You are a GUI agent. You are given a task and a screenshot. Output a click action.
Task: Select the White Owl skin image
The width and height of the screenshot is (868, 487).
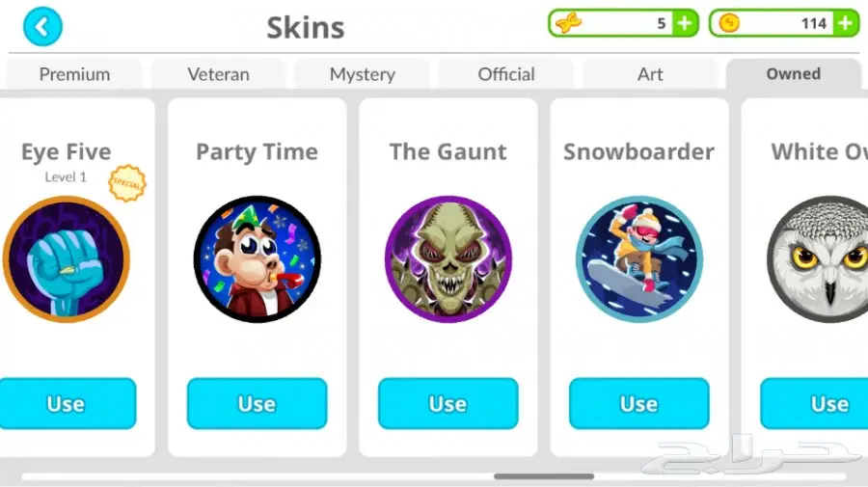click(818, 259)
